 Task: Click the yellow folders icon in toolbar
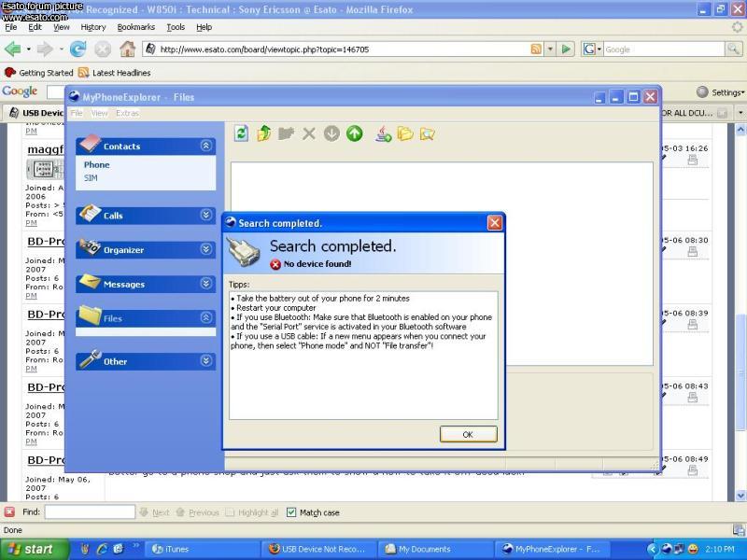coord(405,133)
